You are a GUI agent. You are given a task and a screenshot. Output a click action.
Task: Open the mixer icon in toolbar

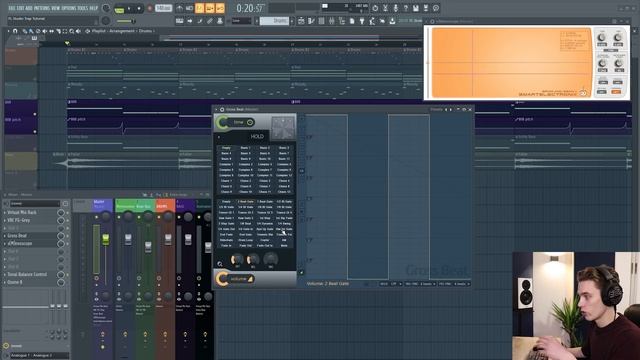pos(331,21)
